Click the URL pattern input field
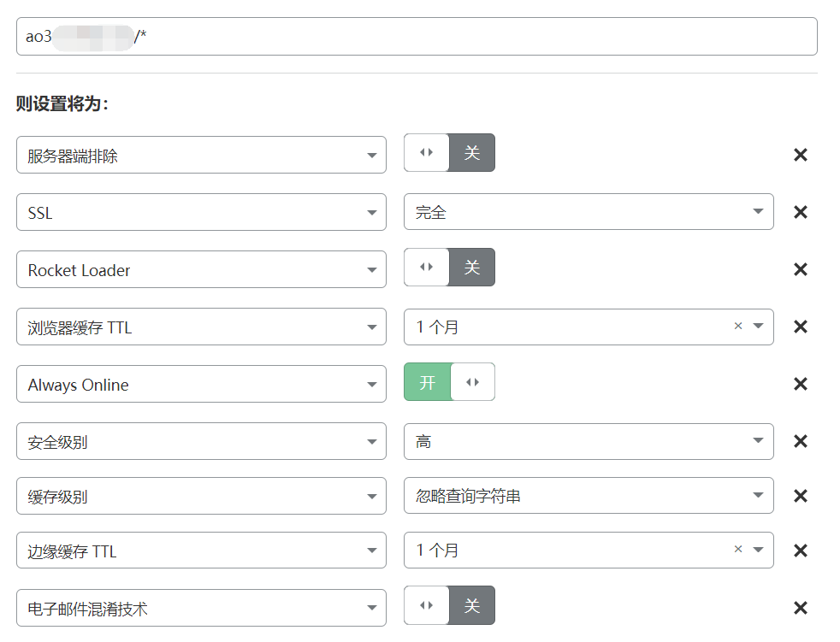840x642 pixels. pos(417,36)
